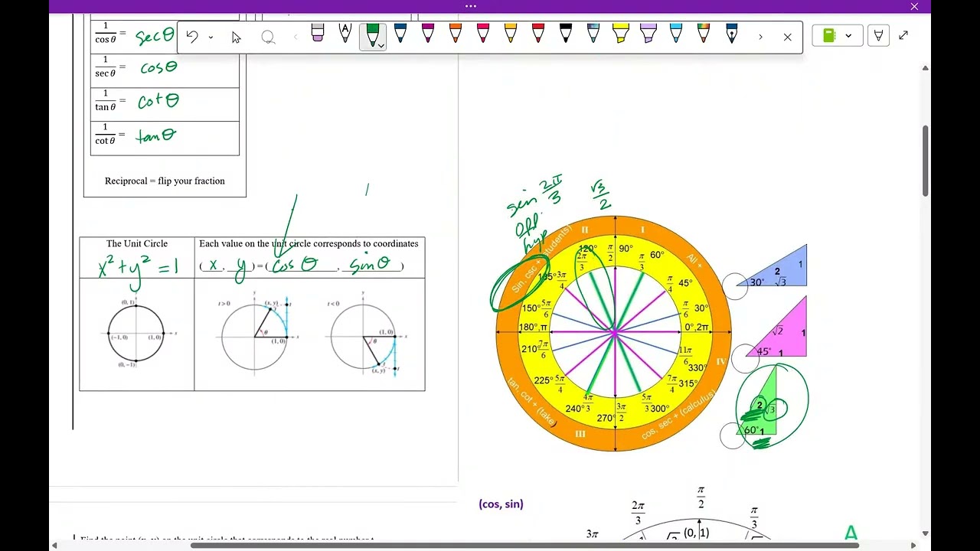This screenshot has width=980, height=551.
Task: Open the undo options dropdown arrow
Action: click(x=211, y=37)
